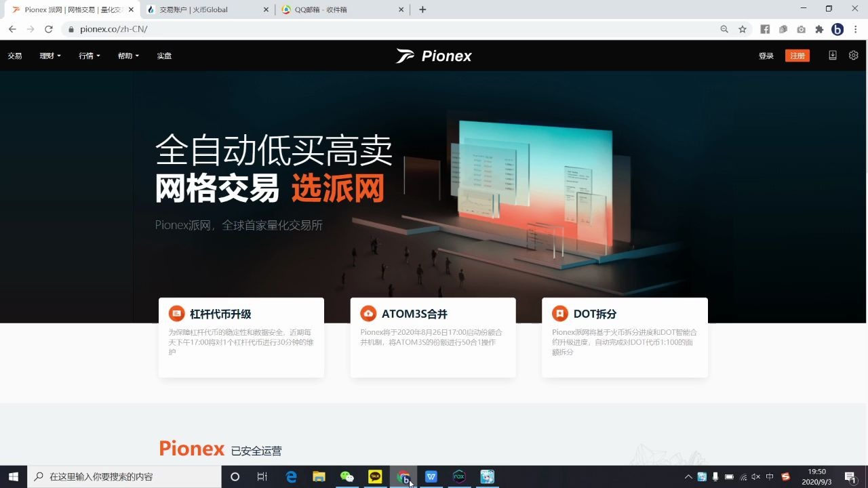Screen dimensions: 868x488
Task: Close the QQ邮箱 tab
Action: point(401,9)
